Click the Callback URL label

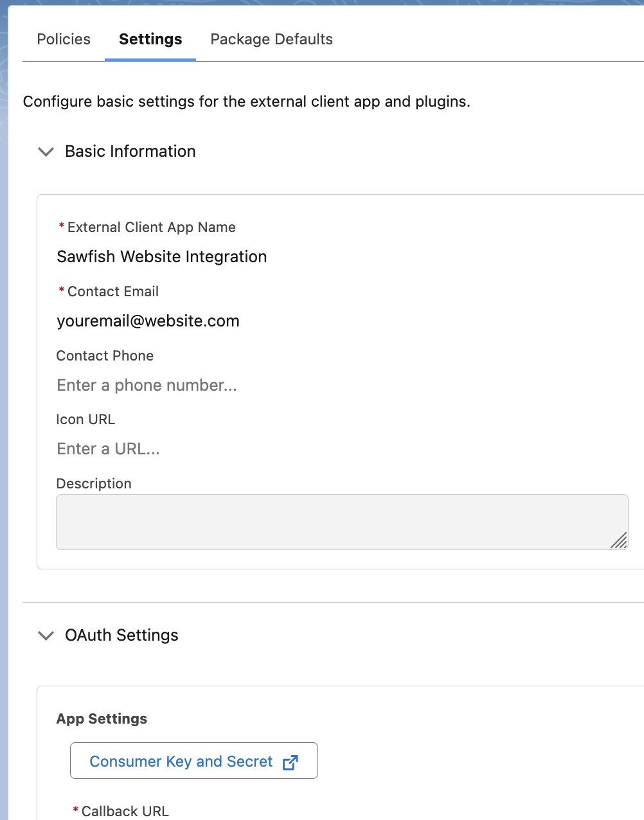[125, 811]
